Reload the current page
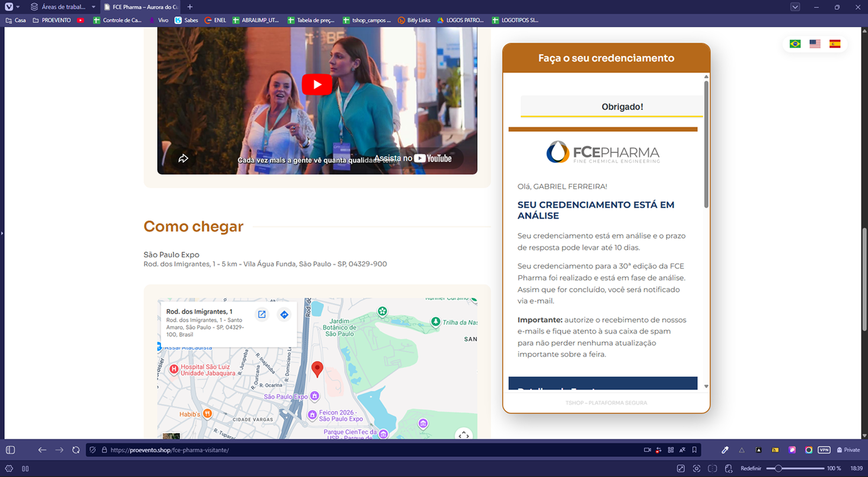The height and width of the screenshot is (477, 868). click(76, 450)
